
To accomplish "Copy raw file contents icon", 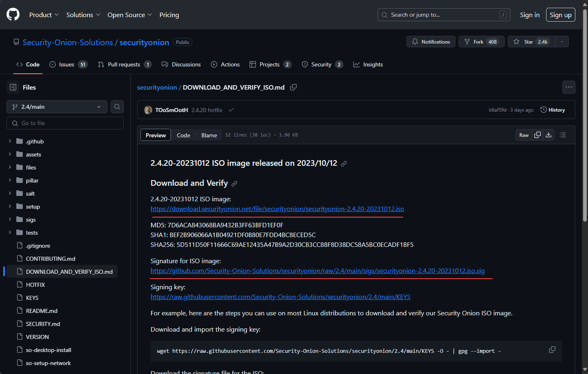I will 538,135.
